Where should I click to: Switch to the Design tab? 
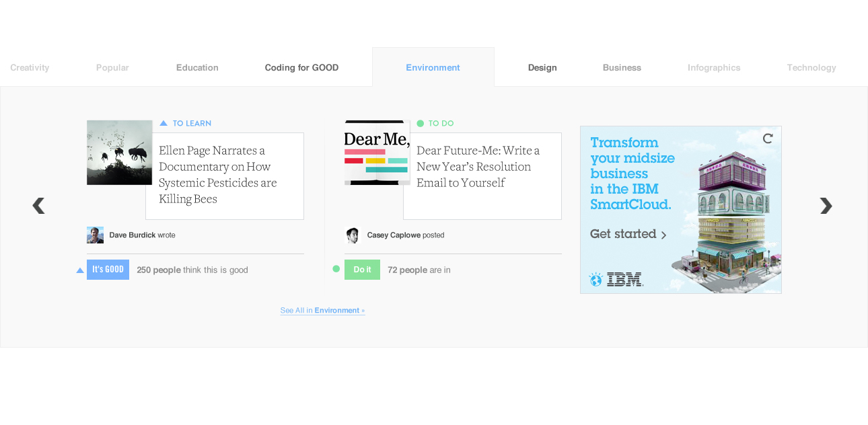click(x=542, y=67)
